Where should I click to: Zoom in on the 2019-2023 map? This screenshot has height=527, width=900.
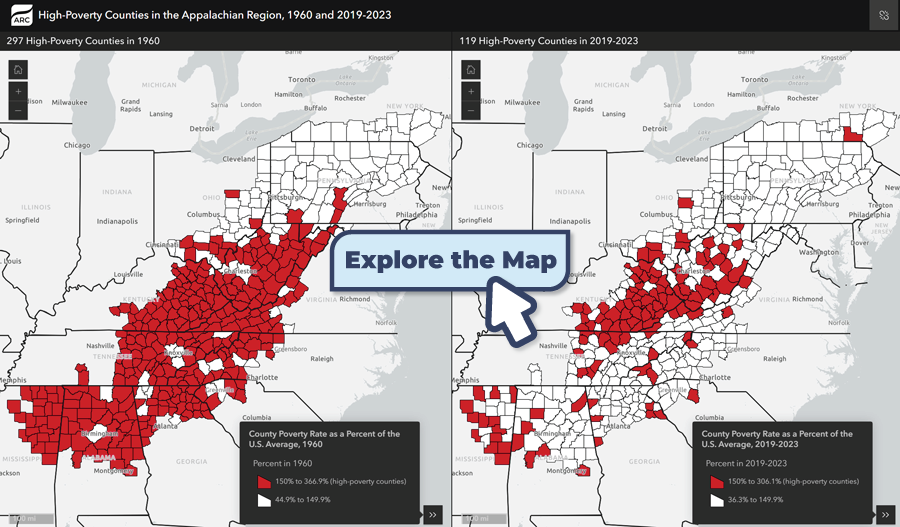(471, 91)
